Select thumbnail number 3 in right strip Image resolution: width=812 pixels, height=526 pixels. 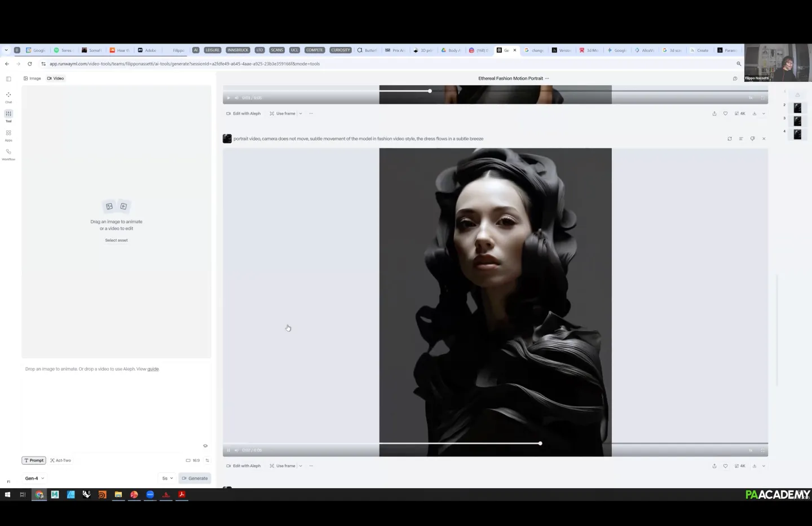pyautogui.click(x=797, y=121)
